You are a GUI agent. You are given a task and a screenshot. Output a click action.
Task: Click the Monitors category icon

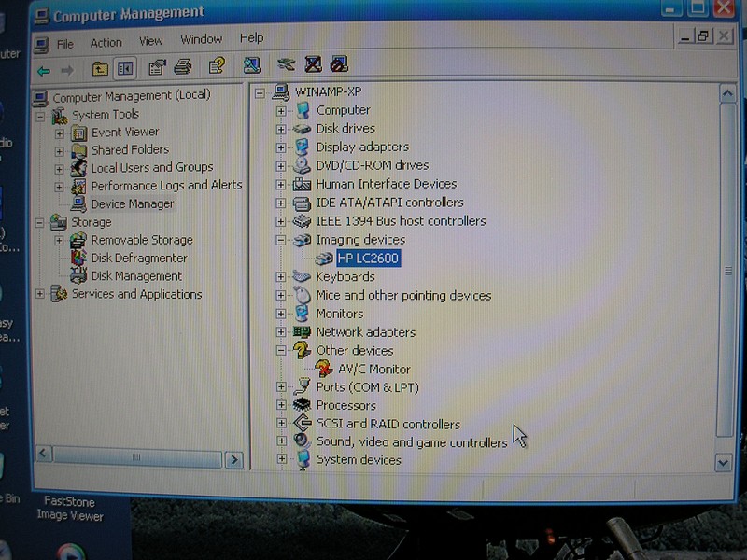302,314
